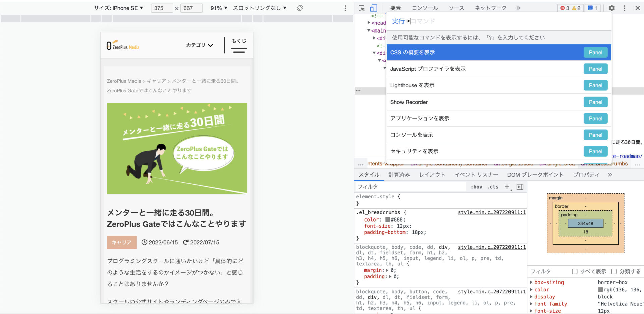Open the iPhone SE device size dropdown
Viewport: 644px width, 314px height.
point(118,8)
